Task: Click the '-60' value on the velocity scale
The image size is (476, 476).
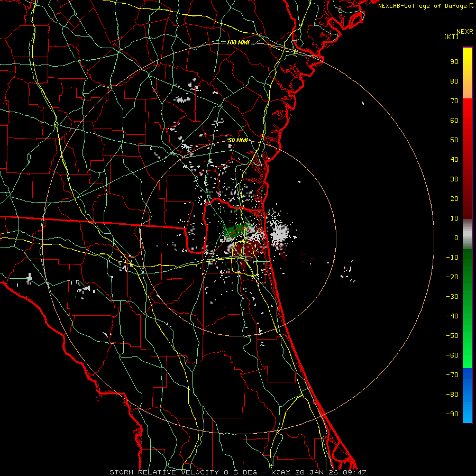Action: point(452,355)
